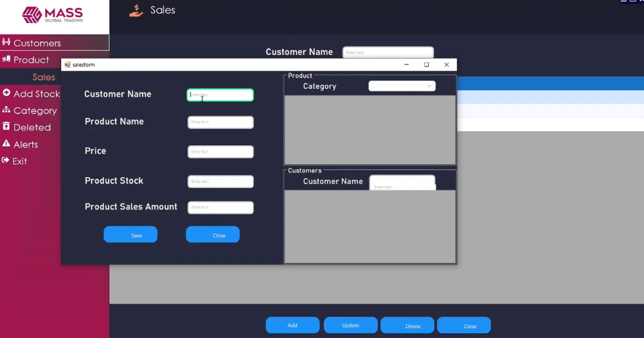
Task: Click the Add Stock plus icon
Action: (x=6, y=93)
